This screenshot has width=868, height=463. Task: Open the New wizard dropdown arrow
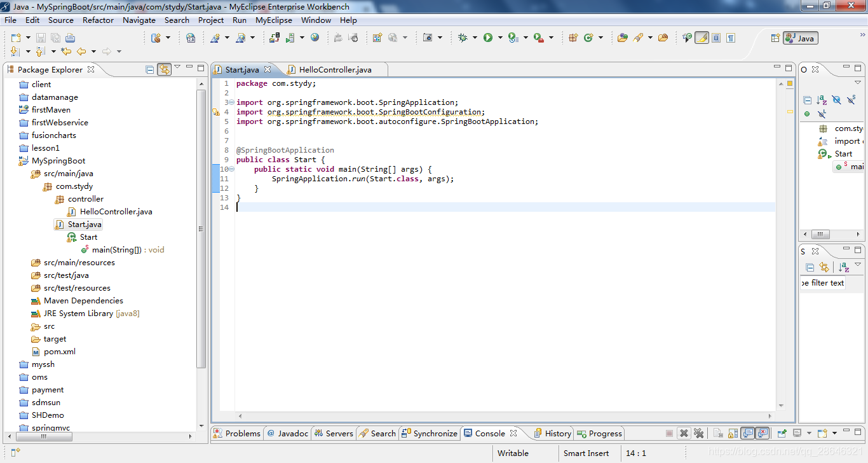(28, 38)
